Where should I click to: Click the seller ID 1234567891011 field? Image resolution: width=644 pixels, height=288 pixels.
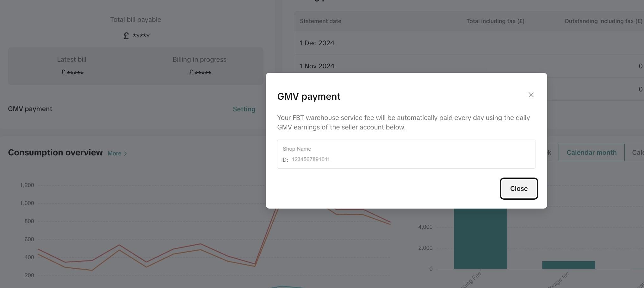311,160
